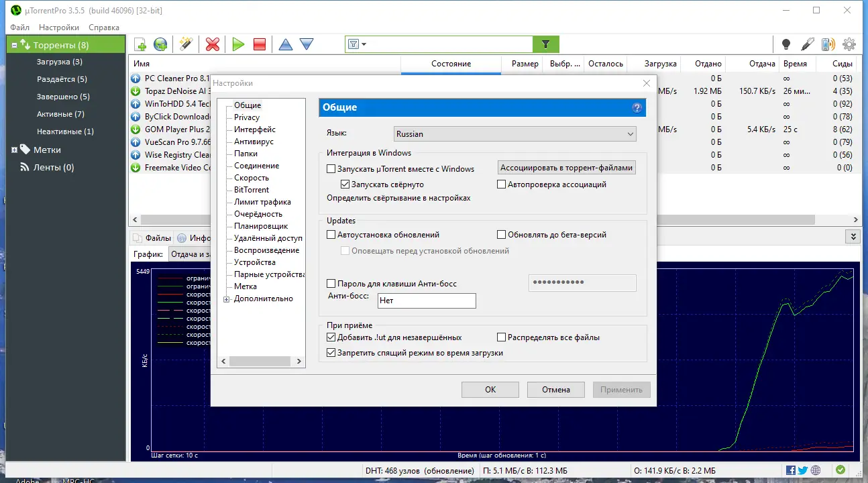
Task: Enable Запускать µTorrent вместе с Windows checkbox
Action: tap(331, 169)
